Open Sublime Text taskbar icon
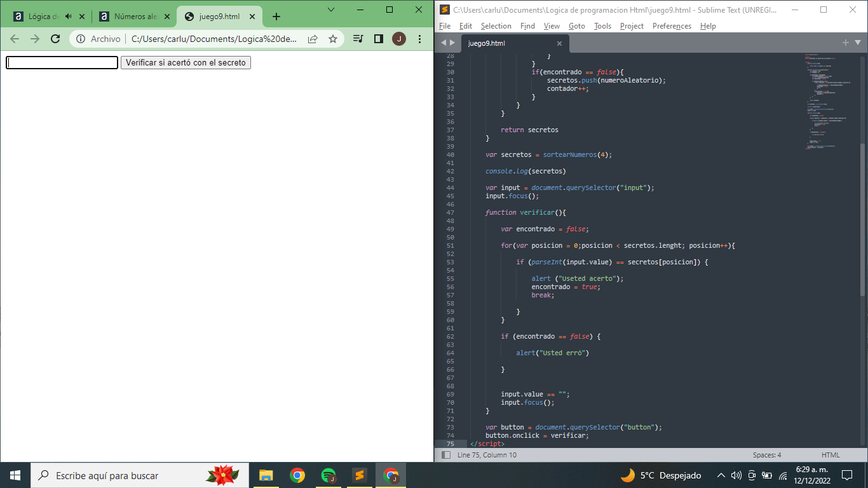The height and width of the screenshot is (488, 868). (x=359, y=475)
